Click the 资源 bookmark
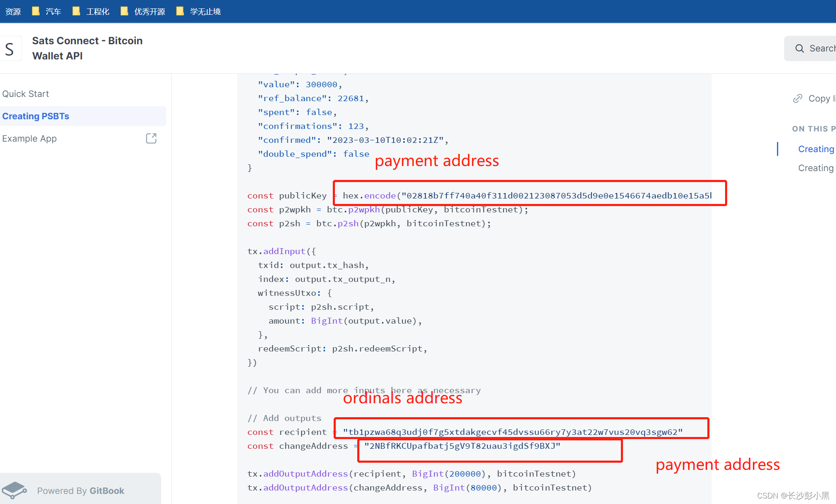Image resolution: width=836 pixels, height=504 pixels. [x=13, y=11]
